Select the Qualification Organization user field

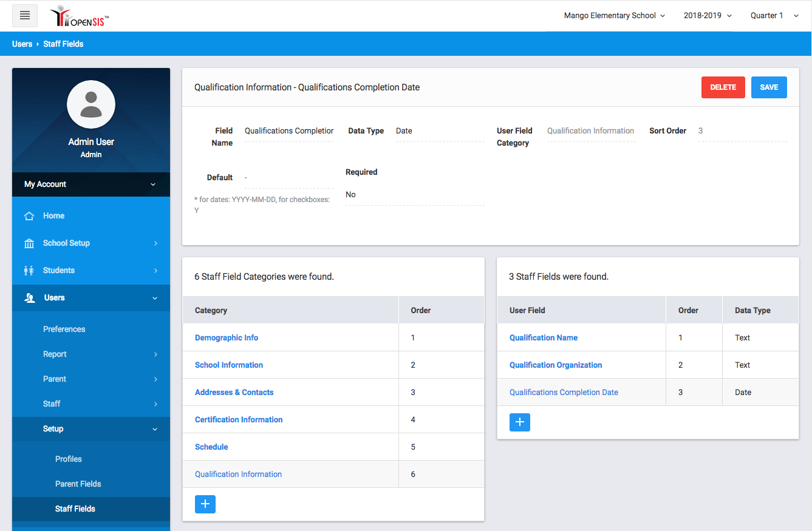(x=556, y=365)
